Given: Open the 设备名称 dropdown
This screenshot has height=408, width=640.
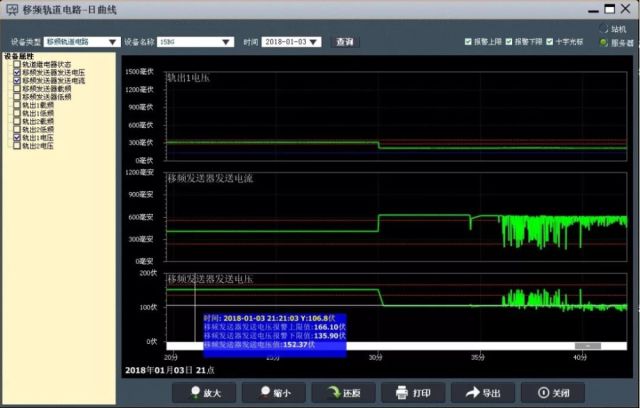Looking at the screenshot, I should click(x=196, y=42).
